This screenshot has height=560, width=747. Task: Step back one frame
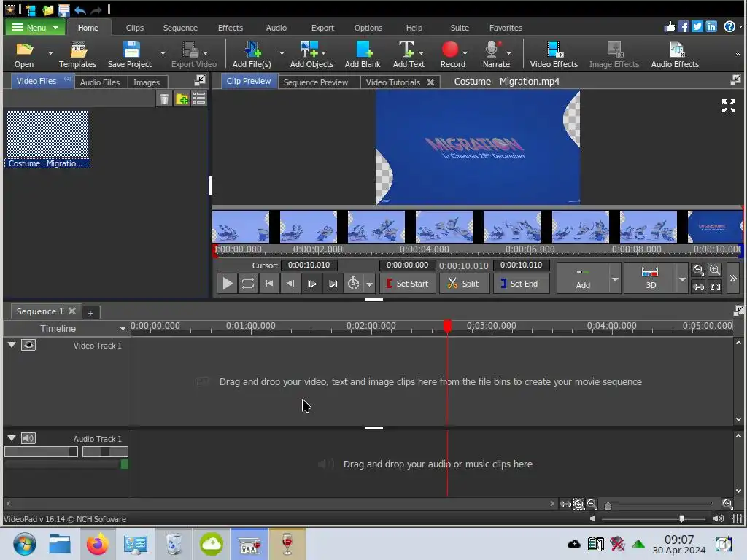(x=290, y=284)
